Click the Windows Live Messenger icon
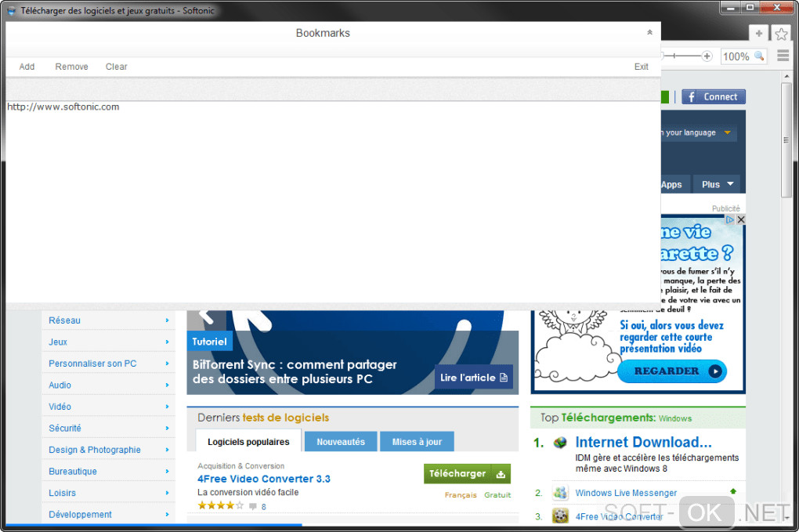799x532 pixels. (x=560, y=493)
